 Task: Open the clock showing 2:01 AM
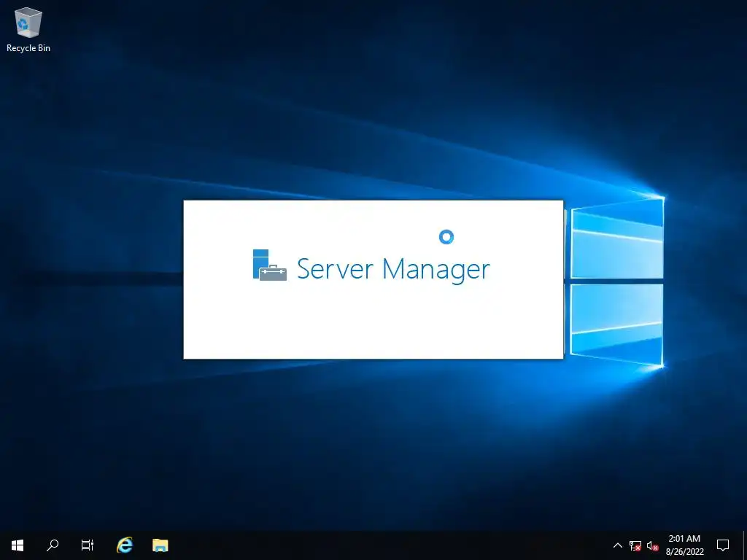[x=684, y=545]
